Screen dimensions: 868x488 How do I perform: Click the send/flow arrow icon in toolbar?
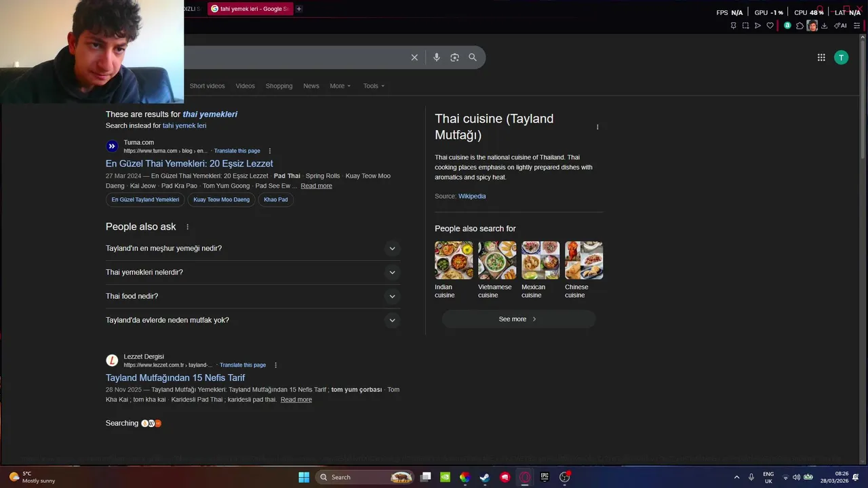coord(757,26)
